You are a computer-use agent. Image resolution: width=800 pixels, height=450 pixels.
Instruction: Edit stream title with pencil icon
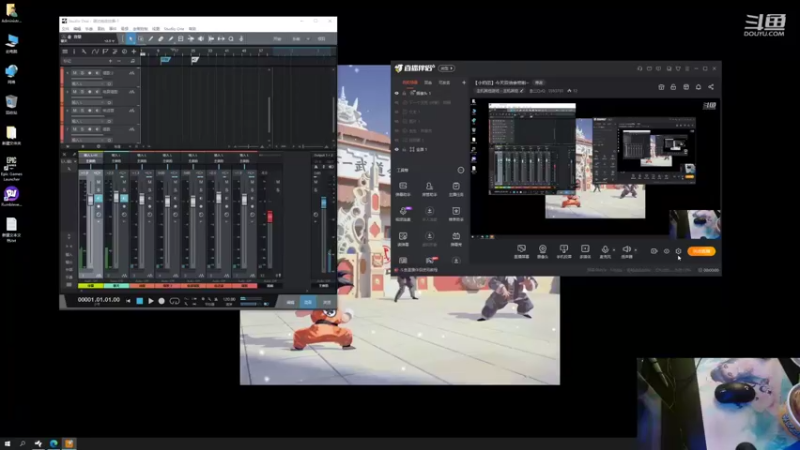[521, 91]
